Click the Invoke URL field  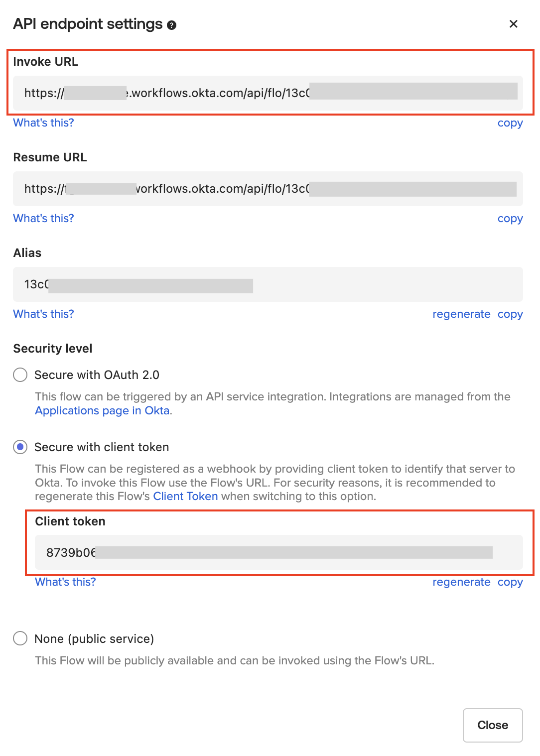[x=268, y=93]
